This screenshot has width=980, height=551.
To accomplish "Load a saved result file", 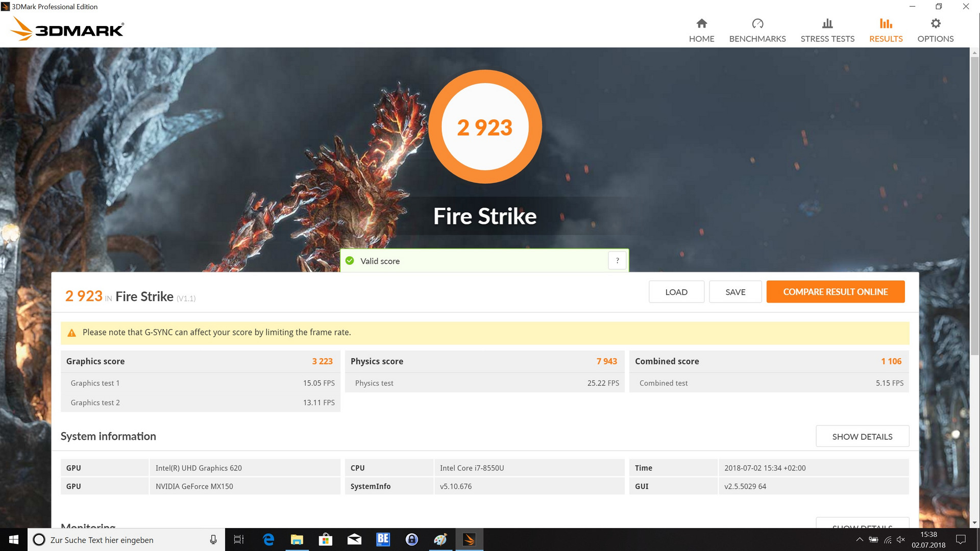I will [x=676, y=292].
